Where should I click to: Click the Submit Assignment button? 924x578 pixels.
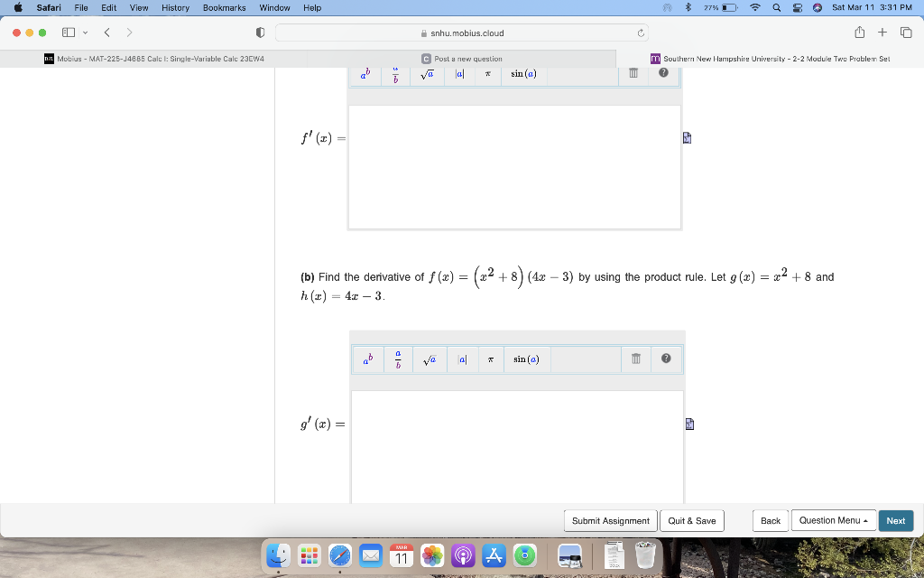[608, 520]
